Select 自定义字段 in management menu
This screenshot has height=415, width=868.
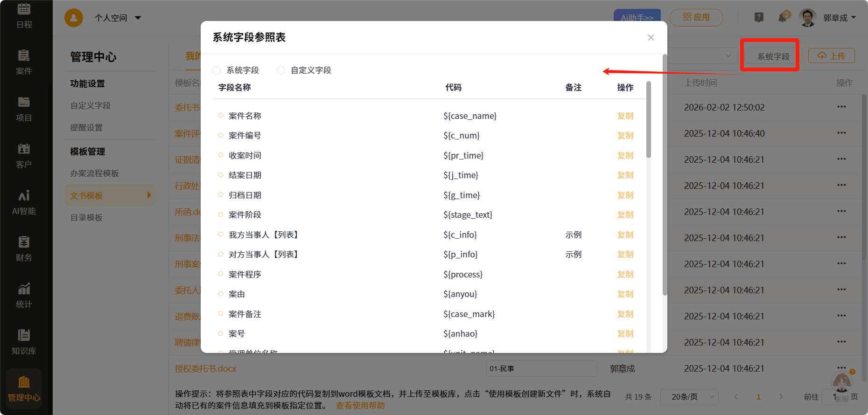pyautogui.click(x=91, y=106)
